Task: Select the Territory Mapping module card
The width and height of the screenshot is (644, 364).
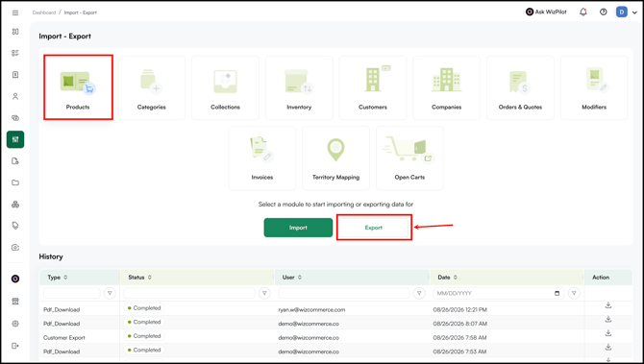Action: (336, 158)
